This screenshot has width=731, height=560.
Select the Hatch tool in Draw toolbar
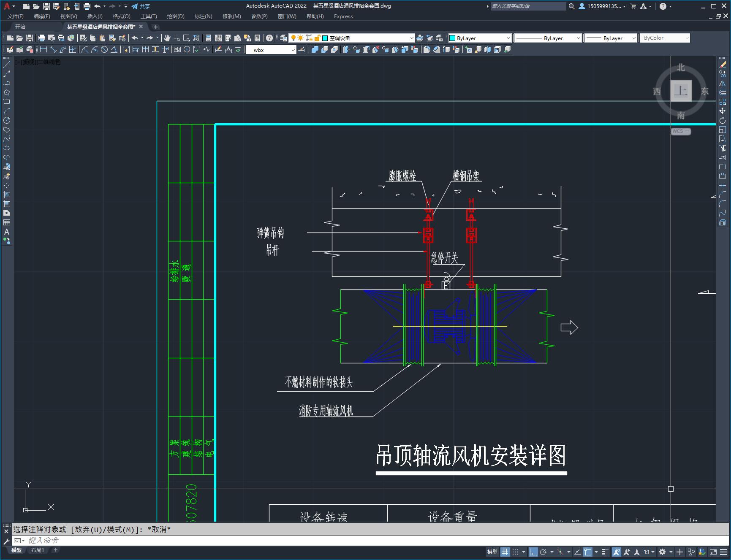(x=7, y=195)
